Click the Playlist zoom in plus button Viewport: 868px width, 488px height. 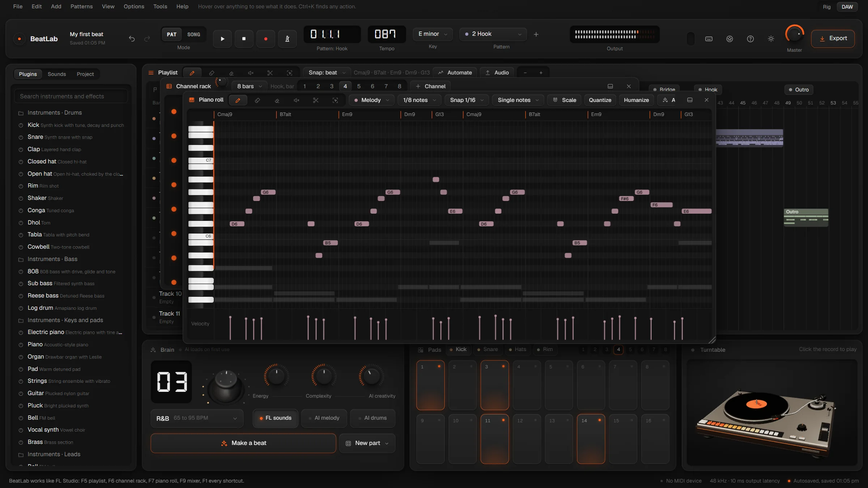541,73
